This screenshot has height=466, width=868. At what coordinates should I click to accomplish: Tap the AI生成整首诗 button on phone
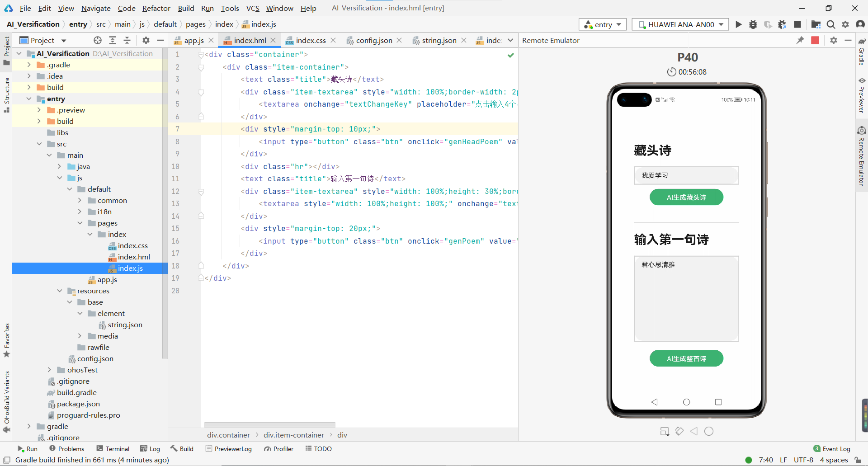point(686,358)
